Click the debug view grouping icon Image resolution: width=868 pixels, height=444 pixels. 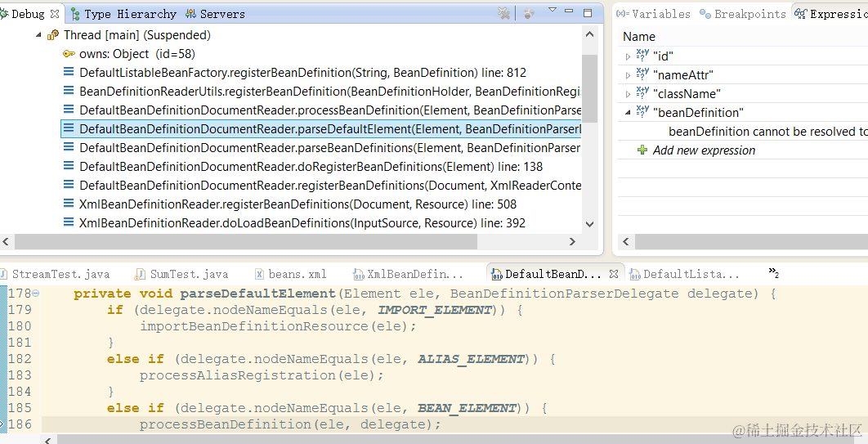tap(529, 13)
